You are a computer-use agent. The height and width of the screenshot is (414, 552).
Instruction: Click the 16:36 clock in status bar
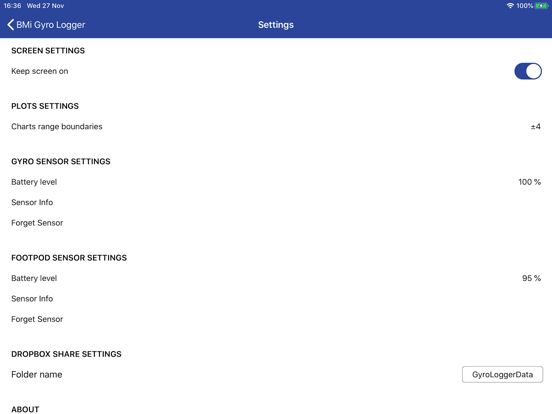12,6
